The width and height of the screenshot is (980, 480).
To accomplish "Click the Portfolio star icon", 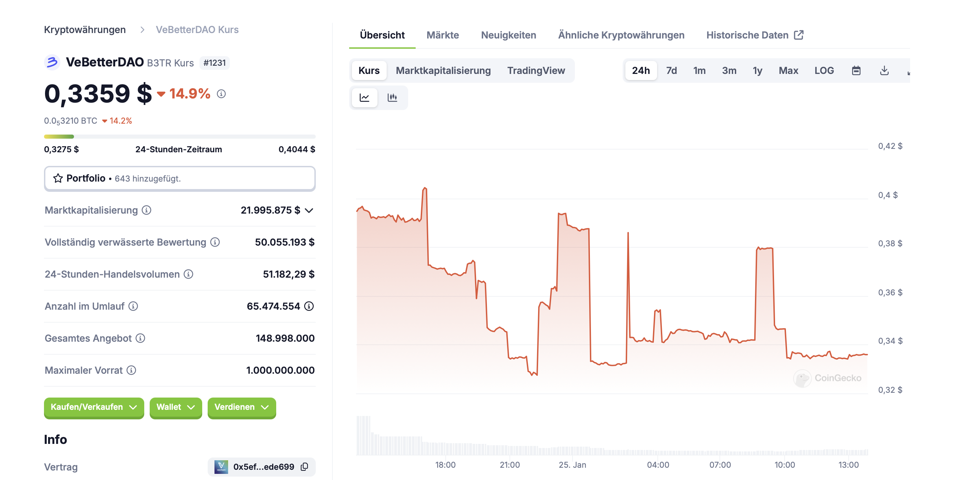I will click(x=58, y=178).
